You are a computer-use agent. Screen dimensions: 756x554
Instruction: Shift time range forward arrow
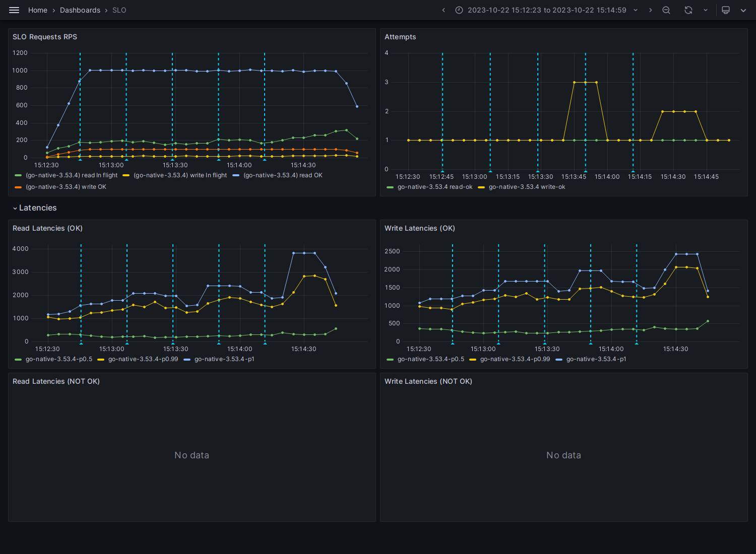point(650,10)
